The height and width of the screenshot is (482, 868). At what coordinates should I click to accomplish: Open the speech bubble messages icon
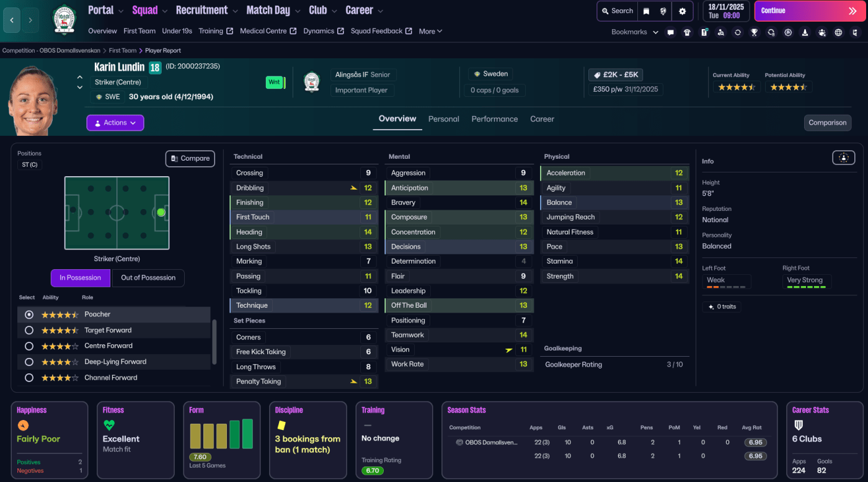point(670,32)
